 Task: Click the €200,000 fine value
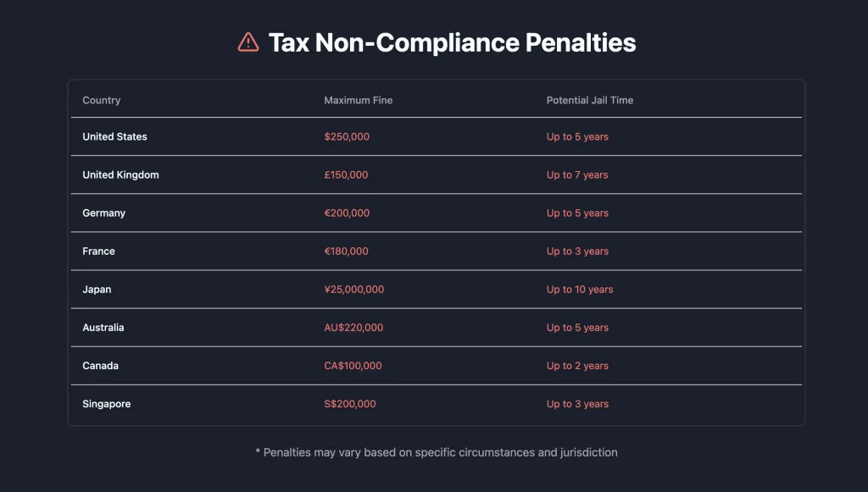347,213
